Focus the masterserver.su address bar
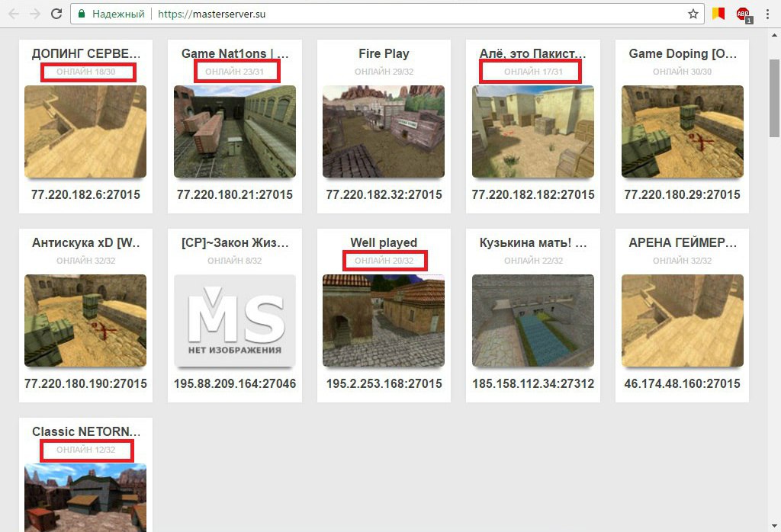 (387, 14)
